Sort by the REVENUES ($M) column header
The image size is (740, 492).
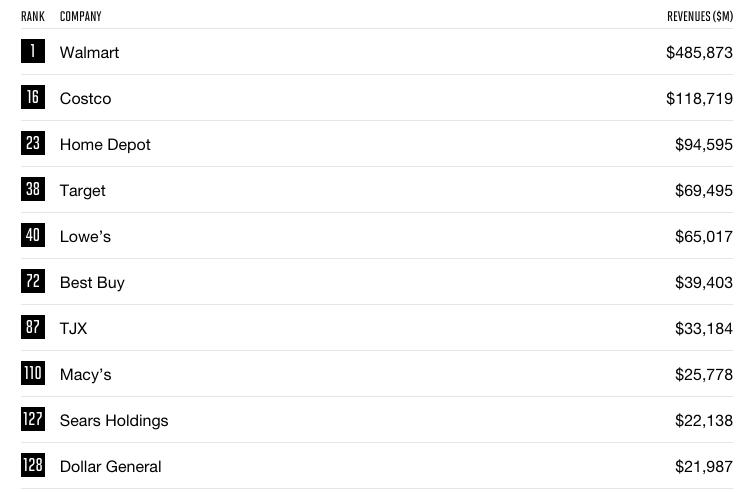[700, 17]
